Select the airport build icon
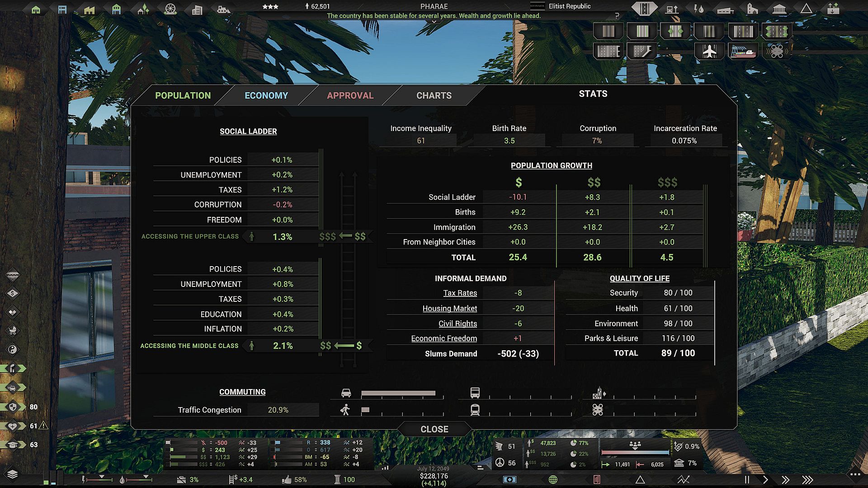 tap(709, 51)
